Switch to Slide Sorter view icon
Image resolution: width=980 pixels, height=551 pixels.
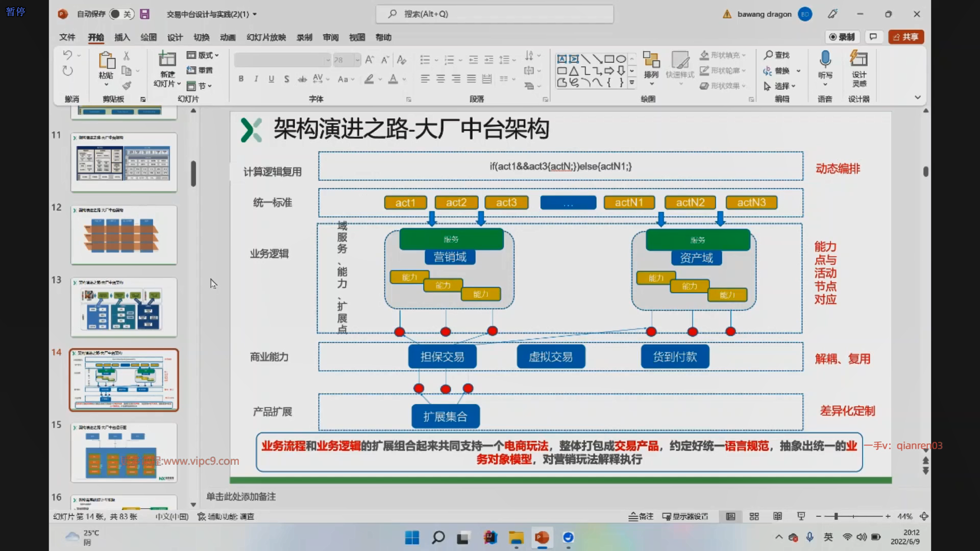pos(754,516)
